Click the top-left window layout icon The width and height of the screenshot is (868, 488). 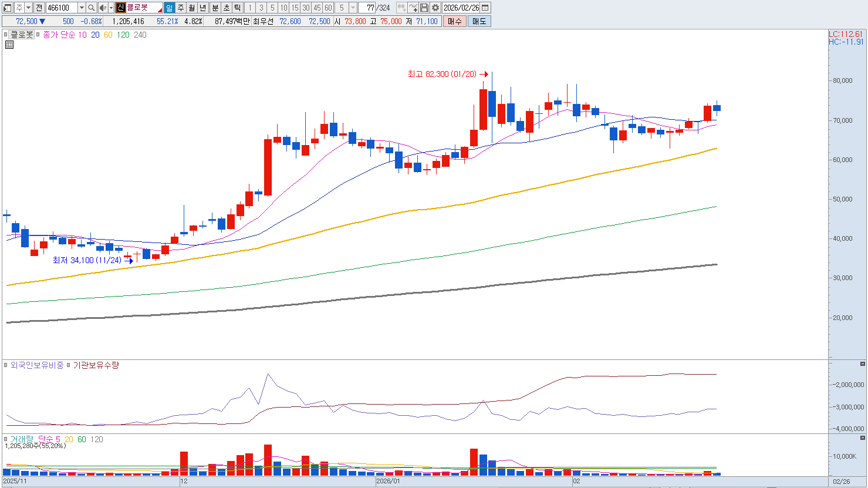tap(8, 8)
